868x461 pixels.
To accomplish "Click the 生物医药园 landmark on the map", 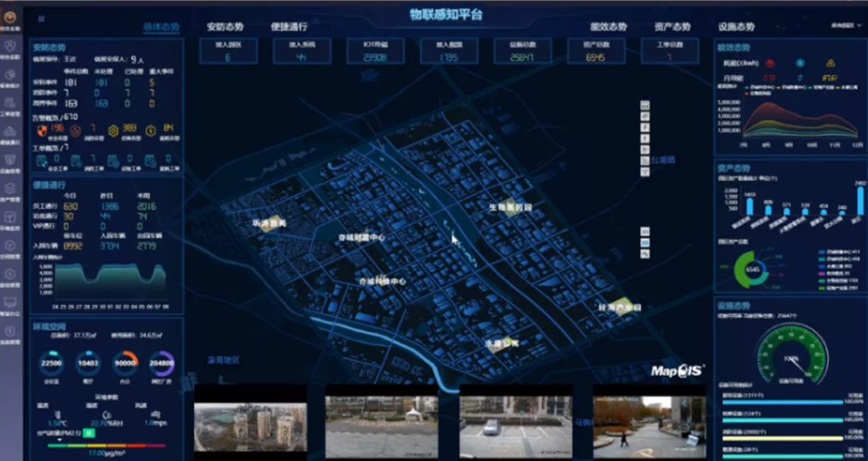I will point(510,208).
